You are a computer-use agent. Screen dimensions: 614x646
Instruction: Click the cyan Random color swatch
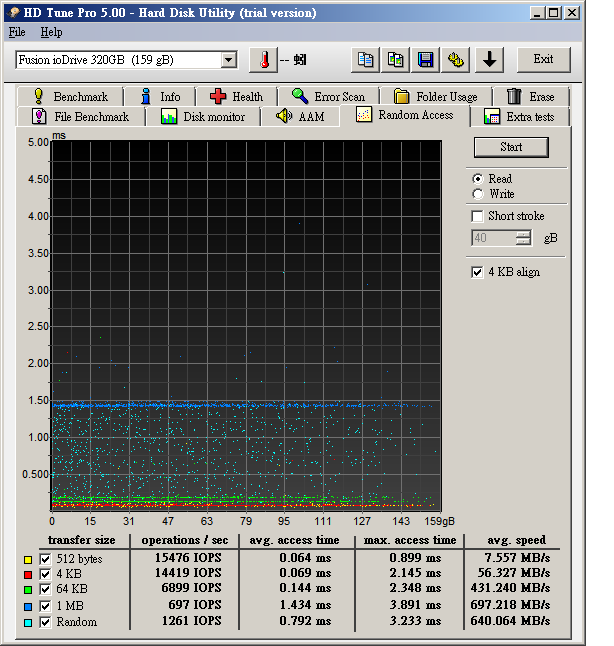(x=28, y=623)
